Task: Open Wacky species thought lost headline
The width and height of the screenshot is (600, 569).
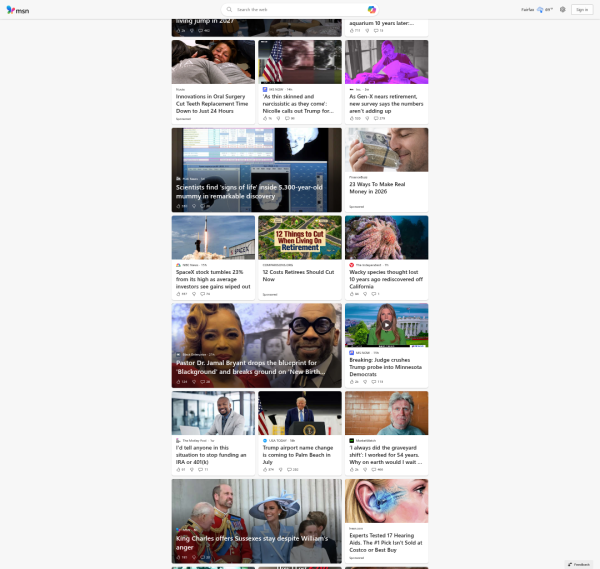Action: 386,279
